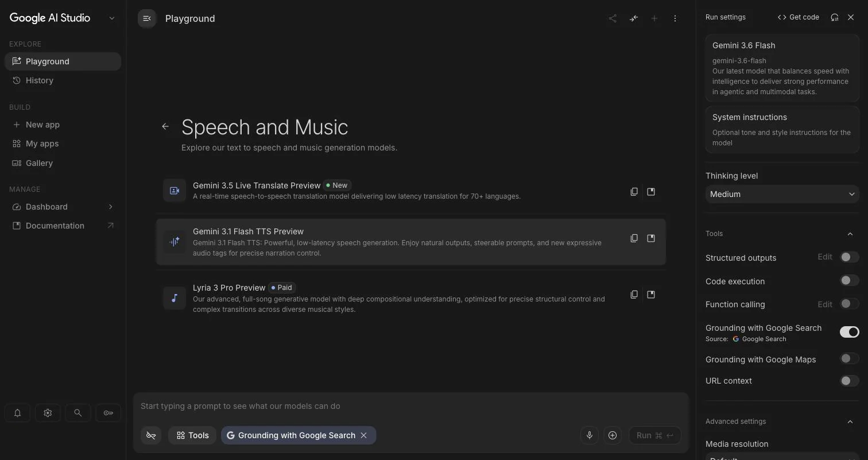Open Documentation external link in sidebar
The image size is (868, 460).
tap(63, 226)
